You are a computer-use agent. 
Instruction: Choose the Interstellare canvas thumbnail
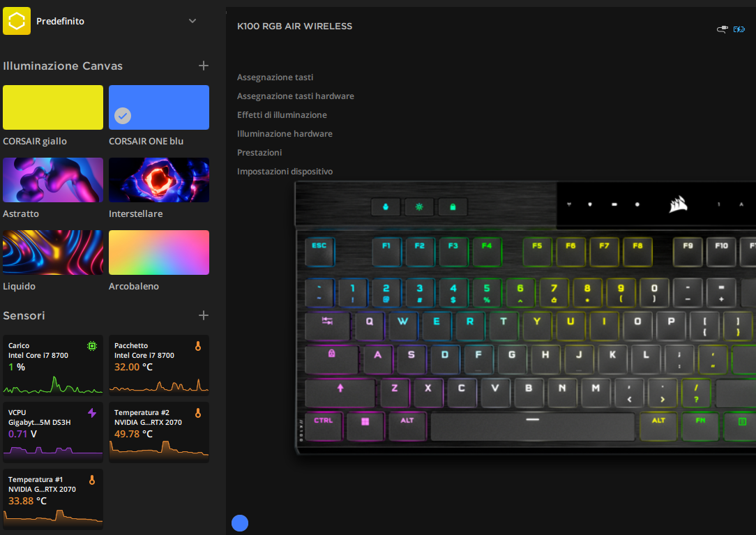(159, 180)
